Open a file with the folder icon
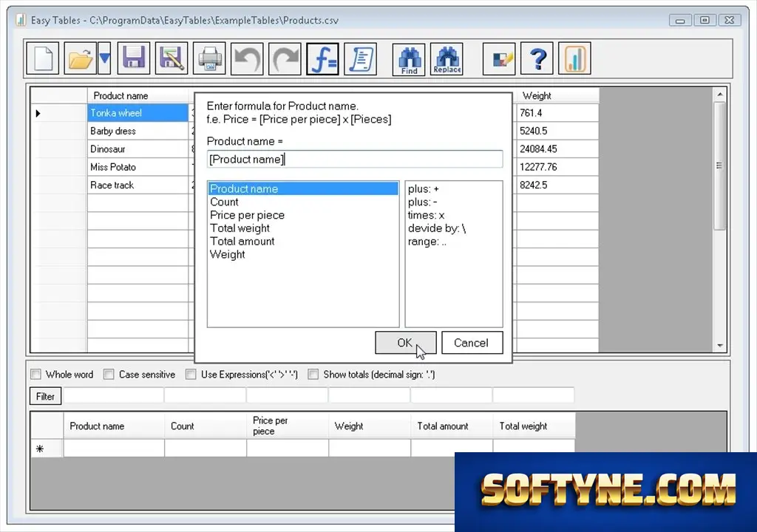 80,58
